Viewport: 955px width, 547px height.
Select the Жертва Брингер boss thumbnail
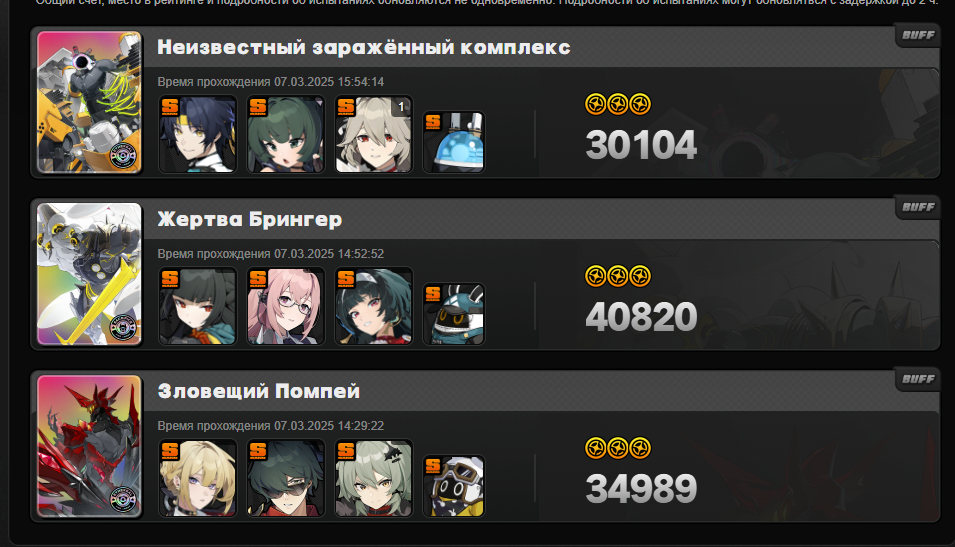[90, 274]
